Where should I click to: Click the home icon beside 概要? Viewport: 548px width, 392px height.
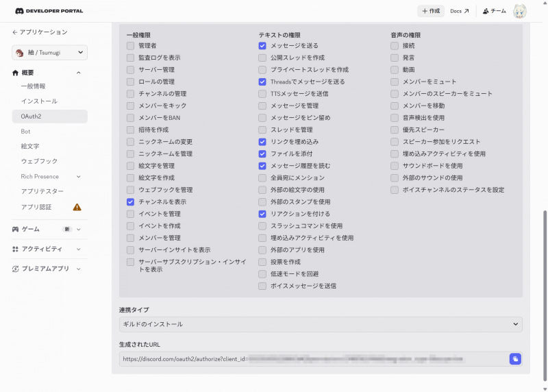tap(15, 73)
